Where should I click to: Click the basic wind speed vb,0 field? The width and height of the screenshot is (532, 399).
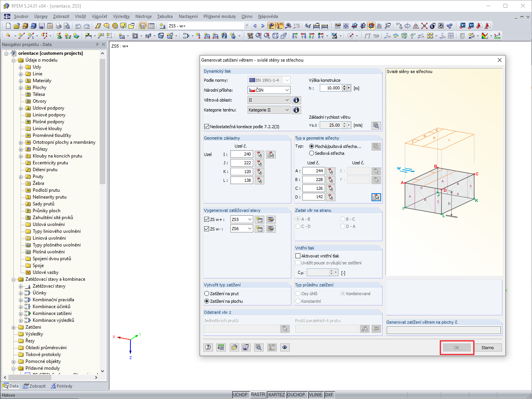330,125
